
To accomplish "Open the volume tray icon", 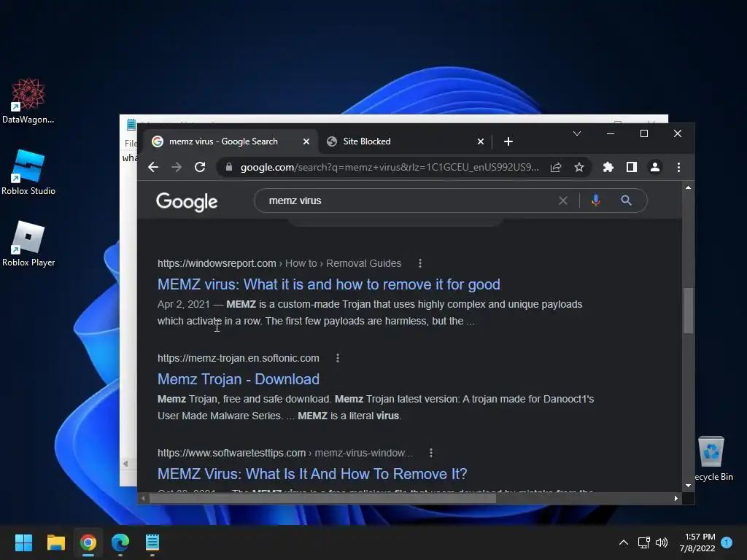I will pyautogui.click(x=662, y=542).
